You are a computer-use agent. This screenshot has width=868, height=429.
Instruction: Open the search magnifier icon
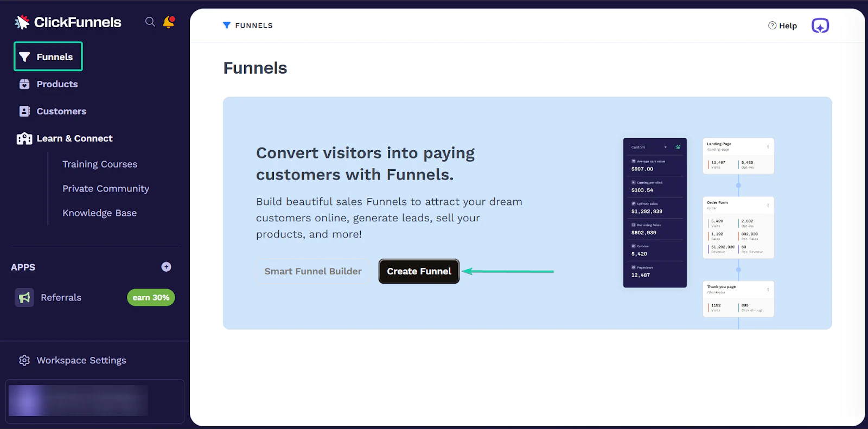pyautogui.click(x=150, y=22)
